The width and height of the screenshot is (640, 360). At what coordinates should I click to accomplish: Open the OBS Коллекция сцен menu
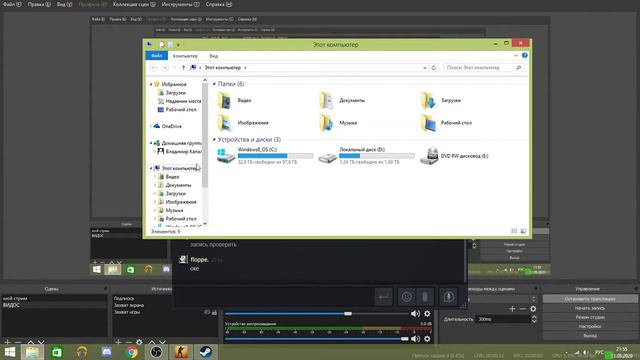click(134, 4)
